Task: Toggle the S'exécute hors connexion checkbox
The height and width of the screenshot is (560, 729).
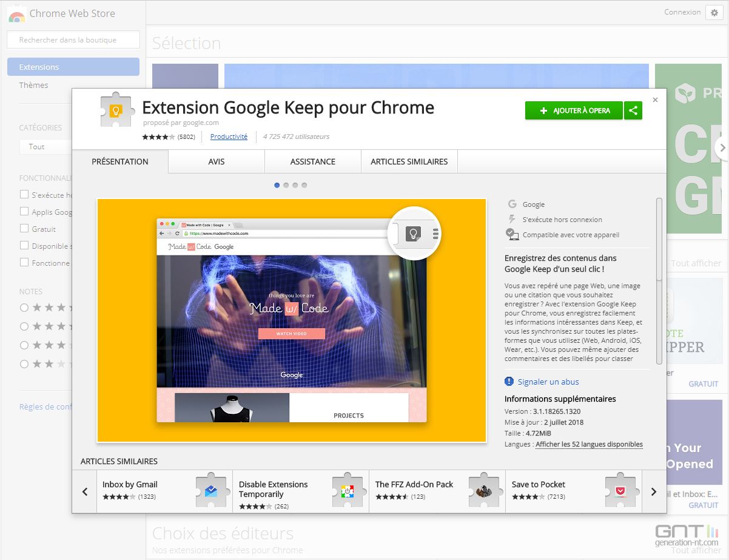Action: 24,195
